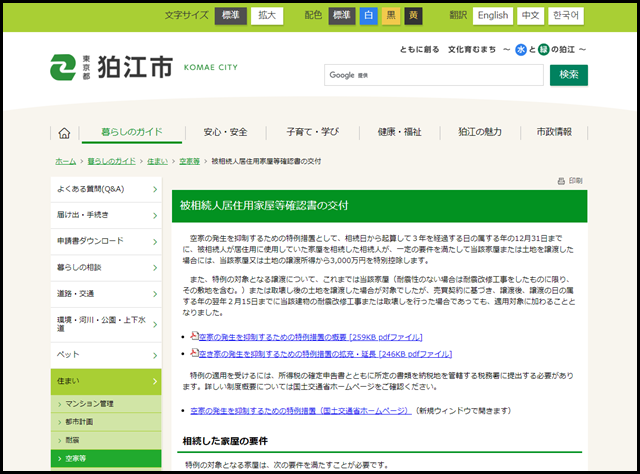Open the 安心・安全 tab
The width and height of the screenshot is (640, 474).
click(x=225, y=132)
